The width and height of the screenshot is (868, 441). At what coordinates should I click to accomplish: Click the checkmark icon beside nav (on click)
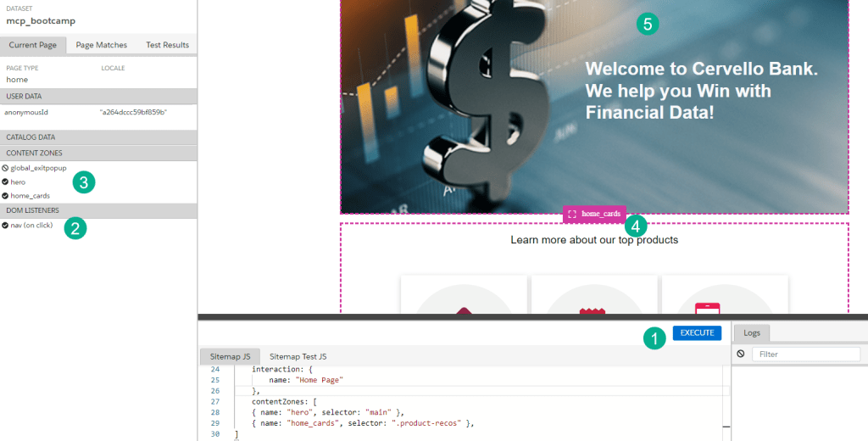coord(5,225)
